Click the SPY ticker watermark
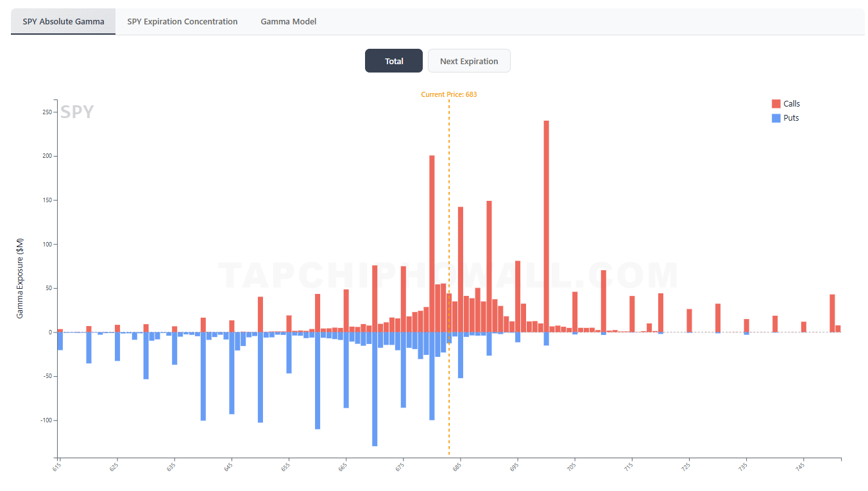Screen dimensions: 868x491 (77, 112)
